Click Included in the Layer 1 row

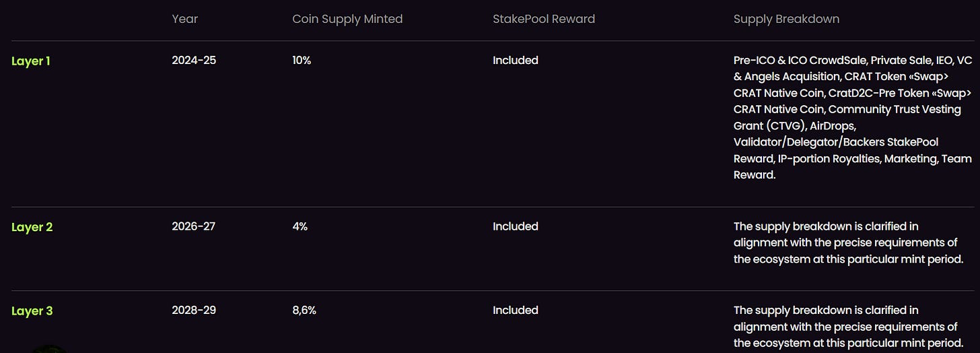tap(515, 61)
